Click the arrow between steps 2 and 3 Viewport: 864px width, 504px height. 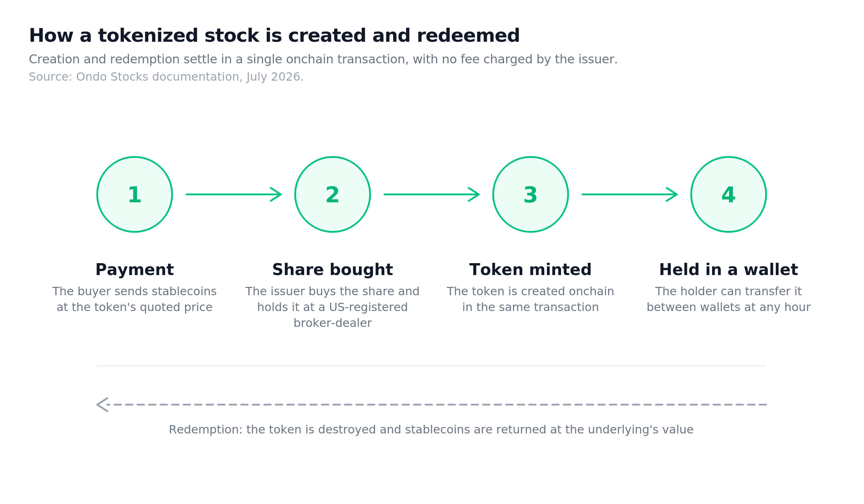[432, 194]
